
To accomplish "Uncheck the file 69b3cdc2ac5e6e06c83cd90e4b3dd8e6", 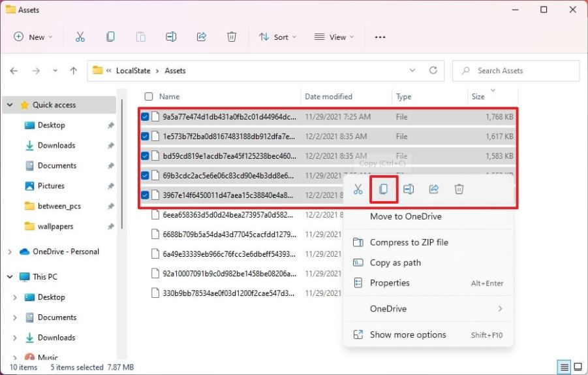I will pyautogui.click(x=145, y=175).
